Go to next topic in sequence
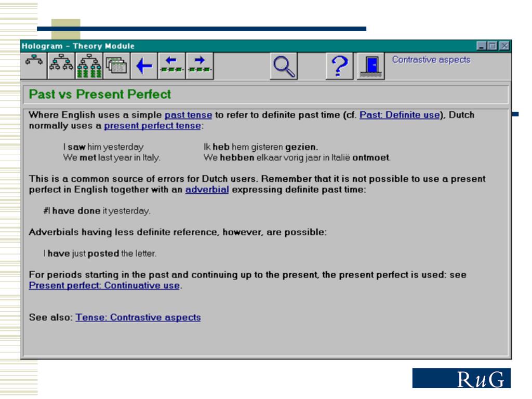 point(199,66)
